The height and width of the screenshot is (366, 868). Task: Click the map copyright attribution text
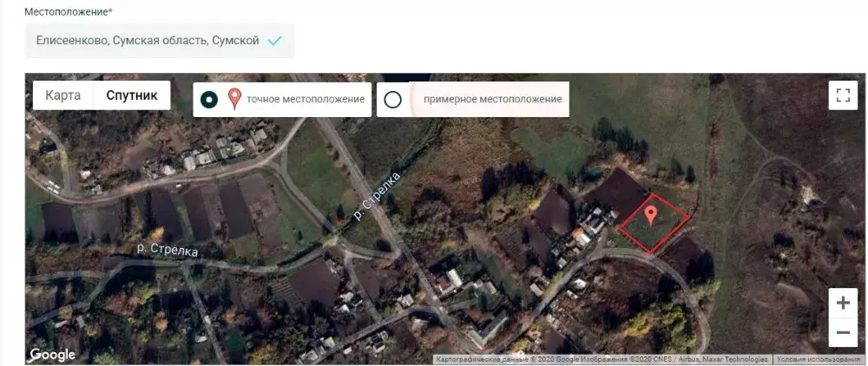602,359
